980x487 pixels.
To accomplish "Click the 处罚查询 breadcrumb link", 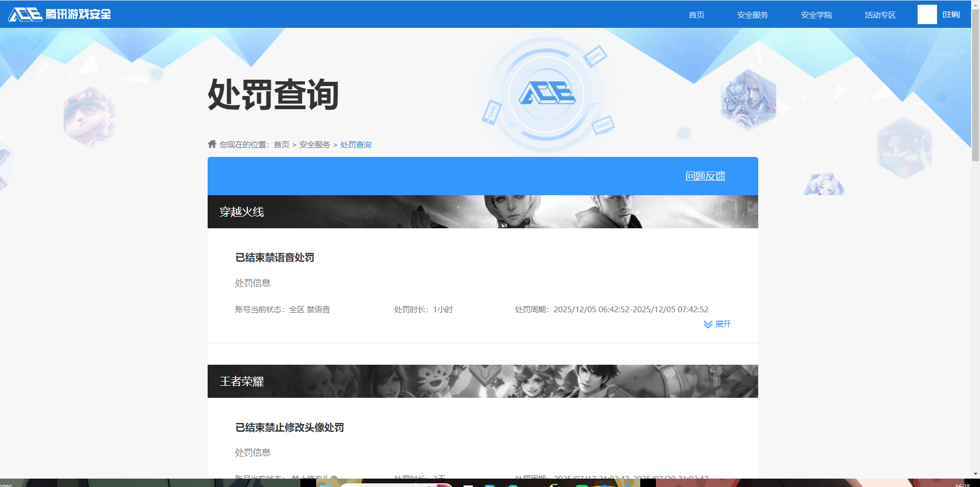I will point(356,144).
